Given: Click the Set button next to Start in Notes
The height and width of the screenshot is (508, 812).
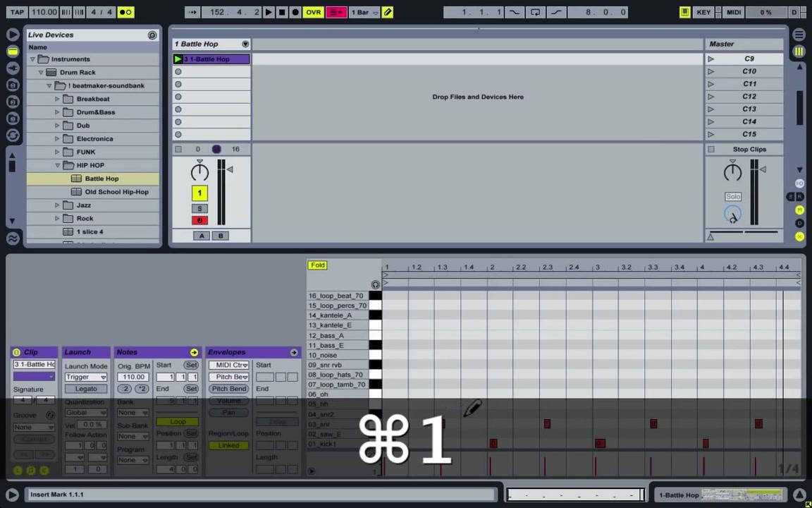Looking at the screenshot, I should (192, 365).
